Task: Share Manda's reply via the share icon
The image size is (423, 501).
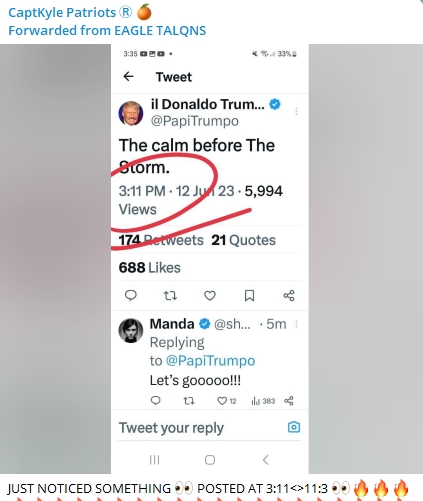Action: [289, 401]
